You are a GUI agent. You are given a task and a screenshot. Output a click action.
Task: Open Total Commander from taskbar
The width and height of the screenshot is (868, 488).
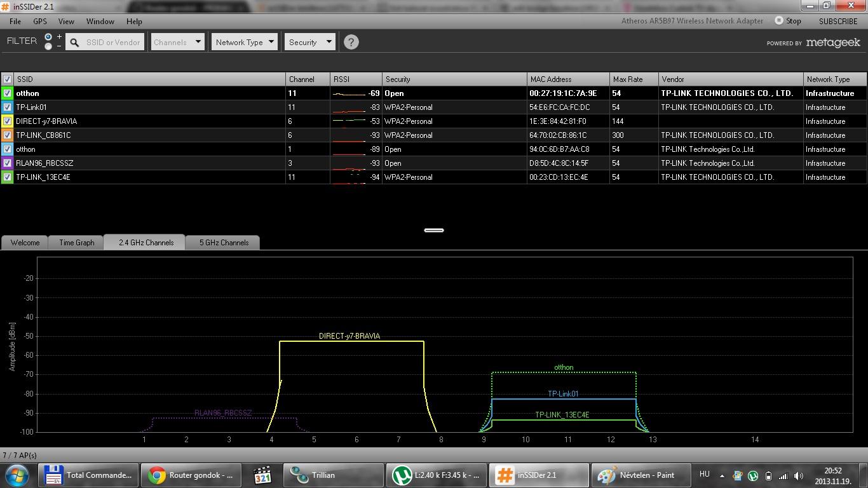[87, 475]
